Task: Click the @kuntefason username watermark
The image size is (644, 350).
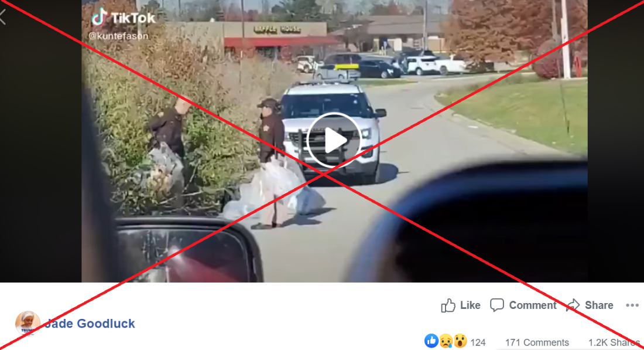Action: click(118, 36)
